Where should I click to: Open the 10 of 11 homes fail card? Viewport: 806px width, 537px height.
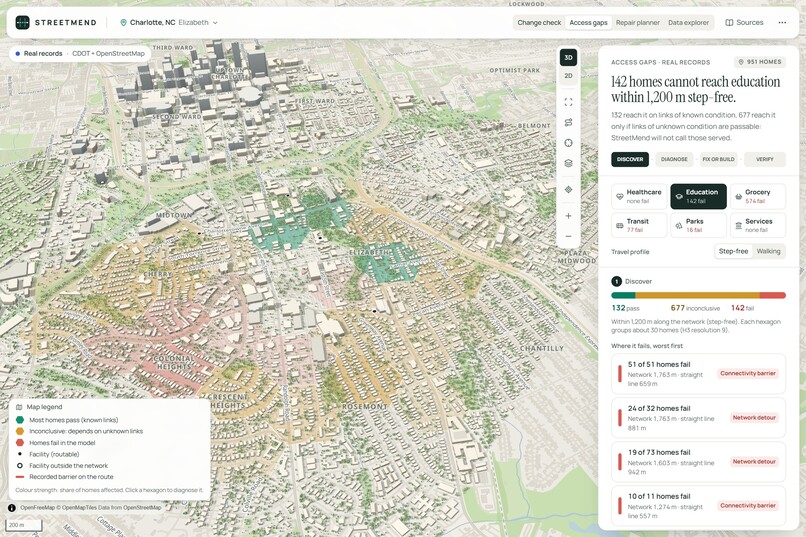pos(698,506)
